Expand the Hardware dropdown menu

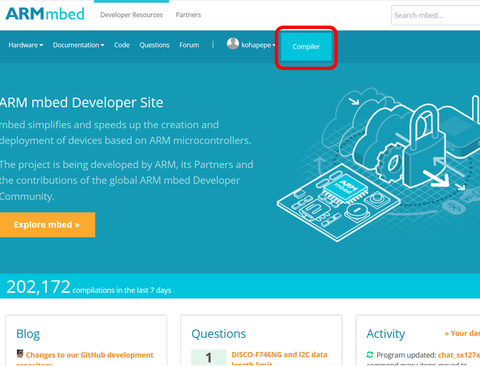(x=26, y=45)
